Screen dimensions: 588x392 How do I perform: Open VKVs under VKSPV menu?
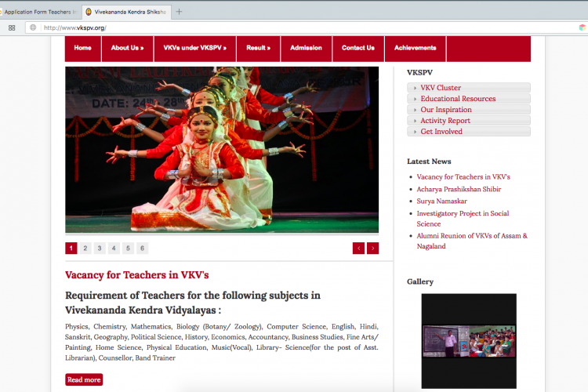tap(195, 48)
